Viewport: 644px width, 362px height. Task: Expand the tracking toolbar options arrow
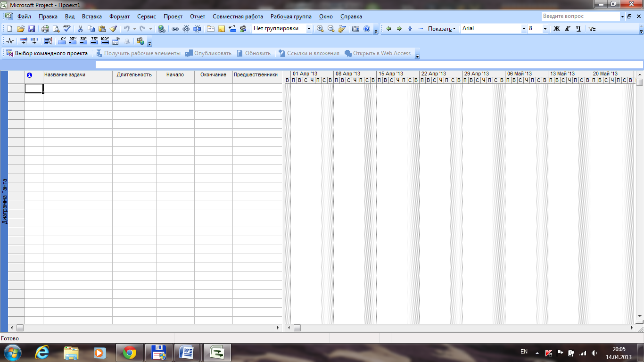pos(150,42)
